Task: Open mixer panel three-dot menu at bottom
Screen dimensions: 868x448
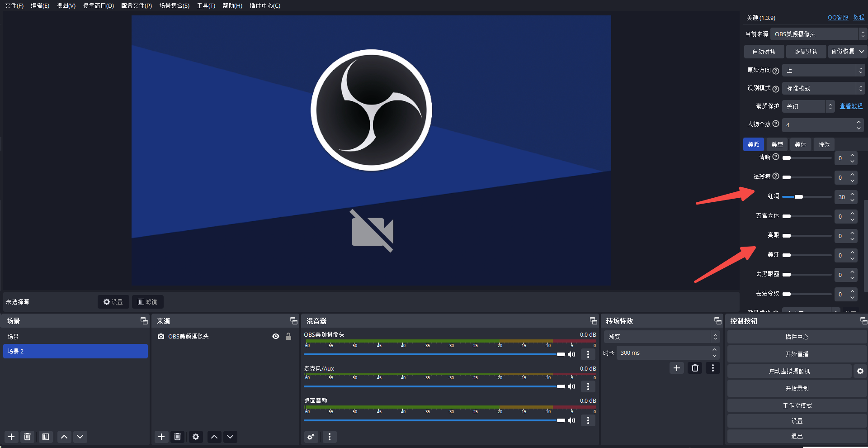Action: tap(330, 437)
